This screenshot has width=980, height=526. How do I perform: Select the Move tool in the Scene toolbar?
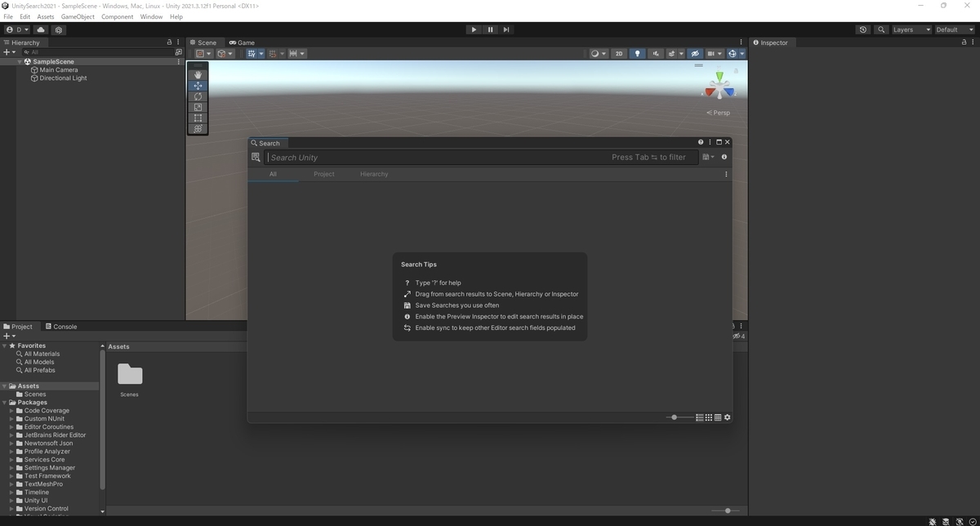coord(198,85)
